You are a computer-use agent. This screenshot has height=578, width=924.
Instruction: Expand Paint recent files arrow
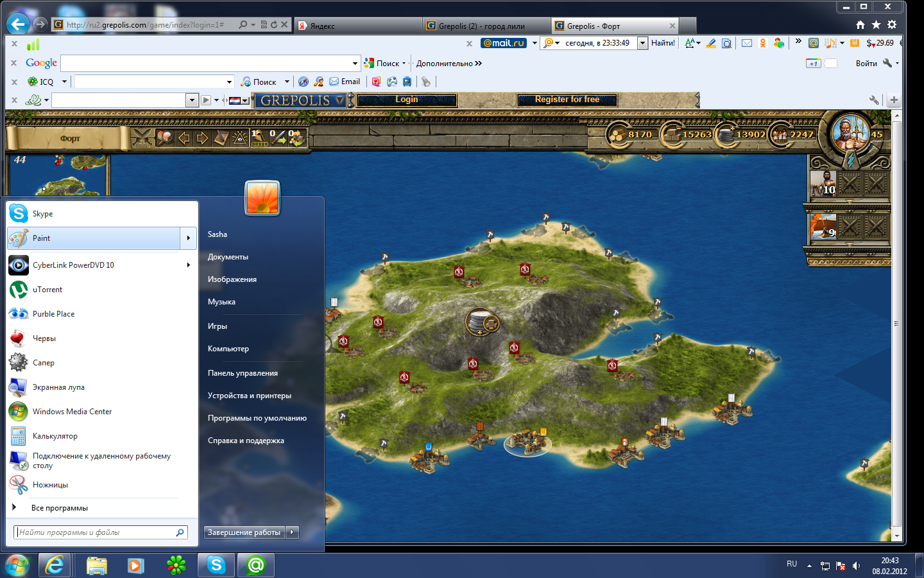click(189, 238)
